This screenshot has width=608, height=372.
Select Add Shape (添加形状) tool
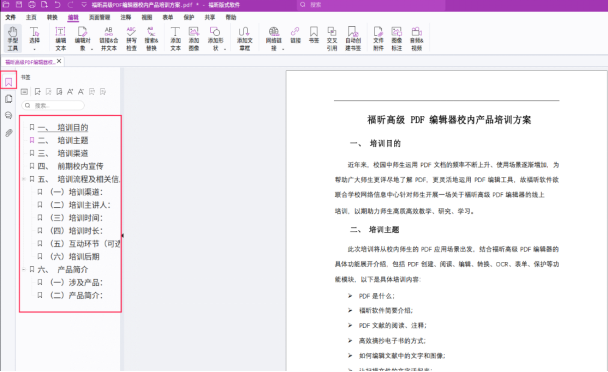coord(215,38)
